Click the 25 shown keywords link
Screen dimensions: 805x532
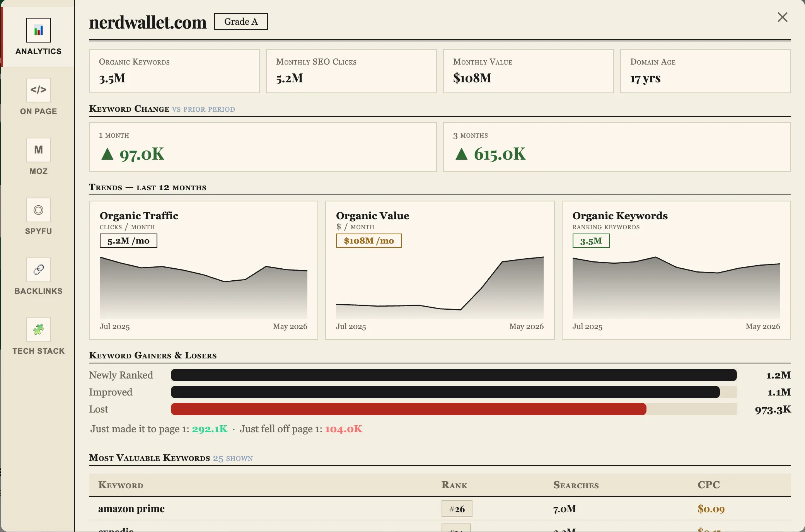(233, 458)
